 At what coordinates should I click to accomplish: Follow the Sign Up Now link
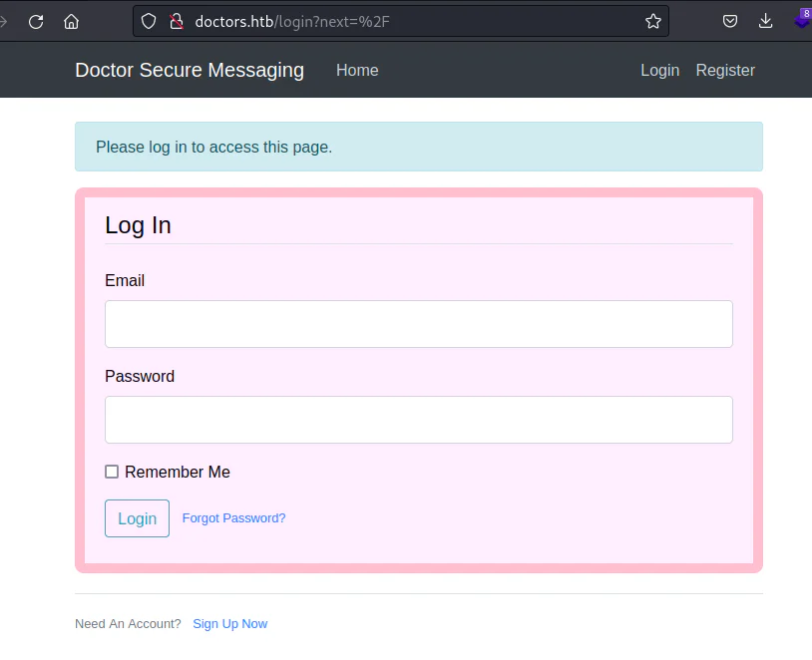pos(230,624)
